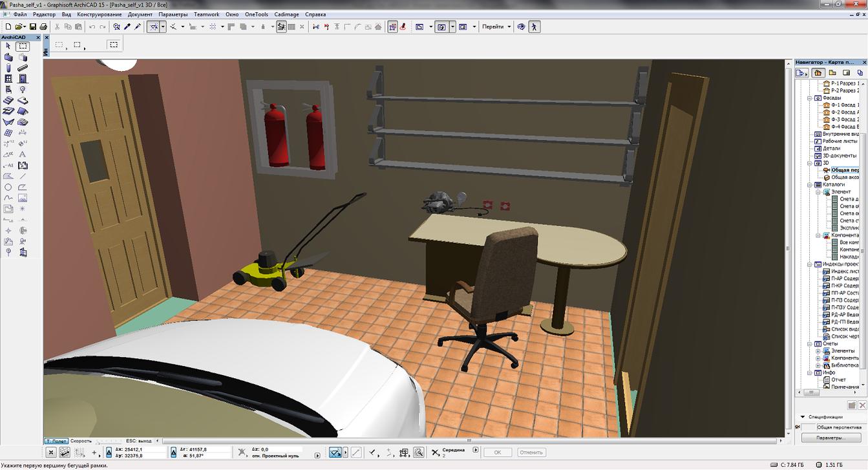
Task: Click the horizontal scrollbar below 3D view
Action: point(452,441)
